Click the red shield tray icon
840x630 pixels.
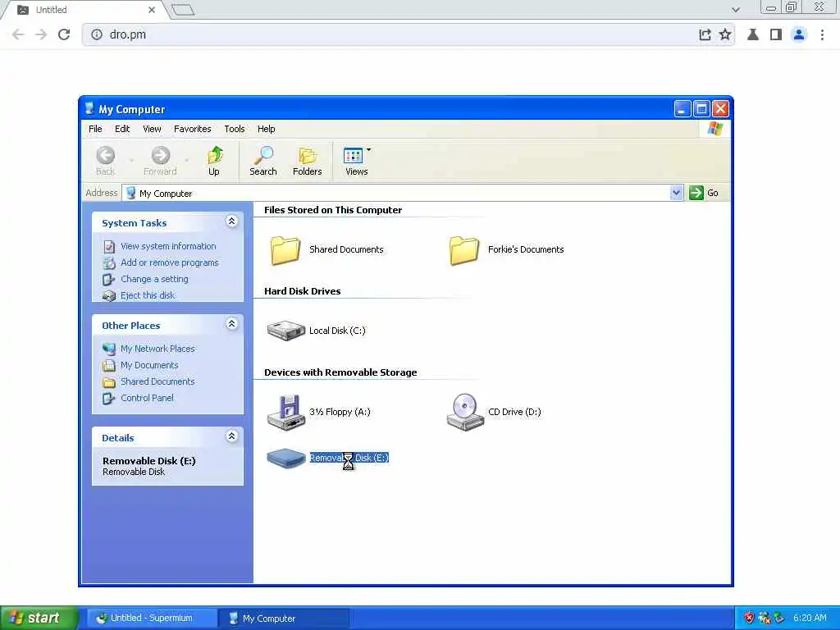[x=749, y=619]
